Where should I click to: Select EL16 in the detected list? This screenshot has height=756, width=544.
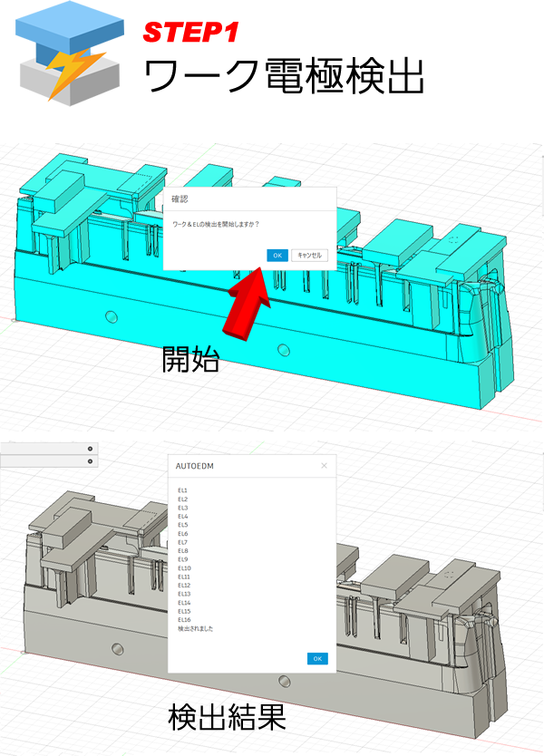click(x=184, y=620)
